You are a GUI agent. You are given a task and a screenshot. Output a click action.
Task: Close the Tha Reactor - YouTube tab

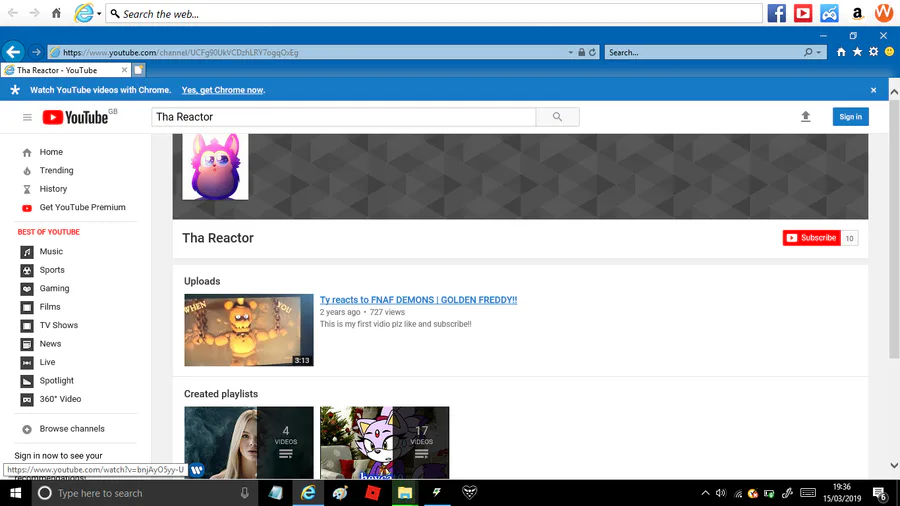pos(124,70)
